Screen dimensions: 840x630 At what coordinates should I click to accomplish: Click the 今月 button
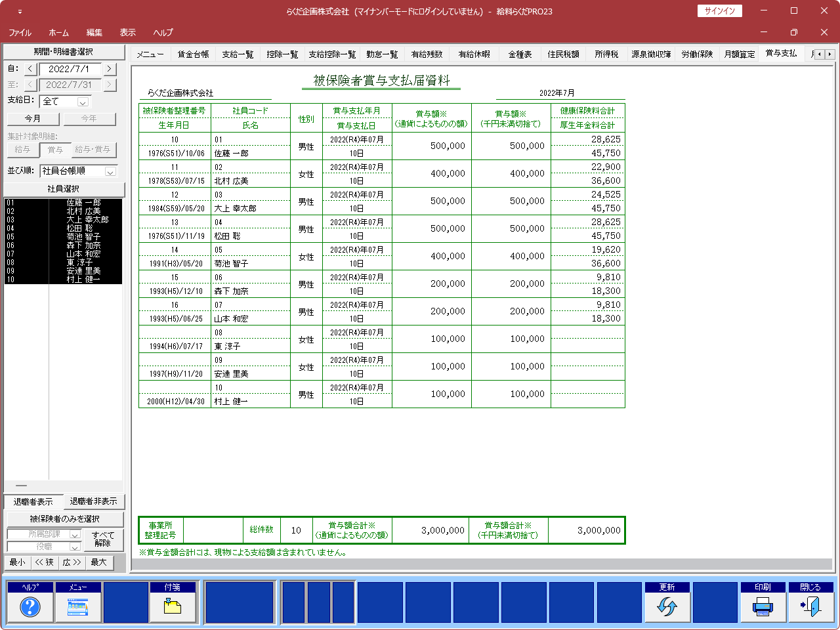click(33, 119)
